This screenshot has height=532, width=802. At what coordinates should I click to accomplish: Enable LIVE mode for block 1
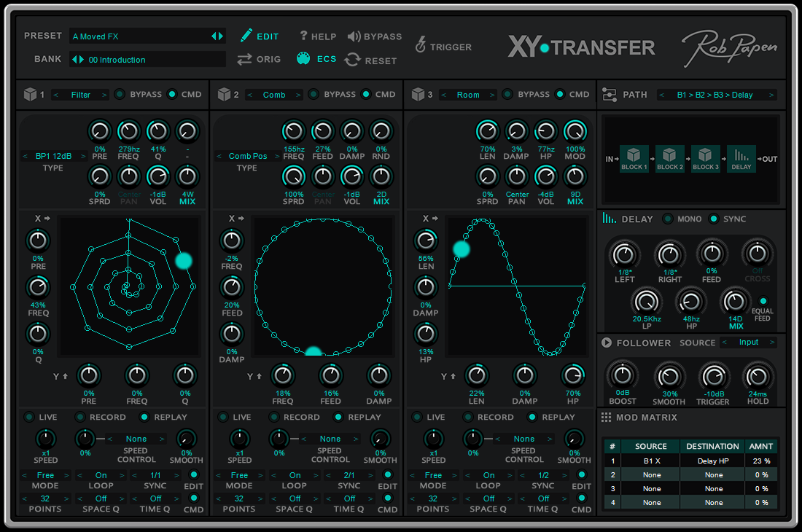[x=29, y=417]
